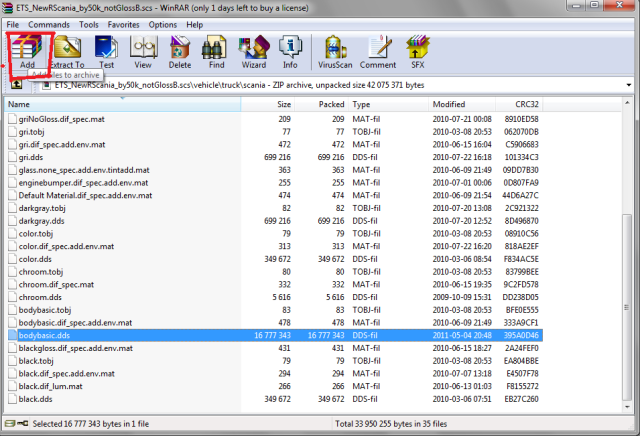
Task: Open the File menu
Action: tap(13, 25)
